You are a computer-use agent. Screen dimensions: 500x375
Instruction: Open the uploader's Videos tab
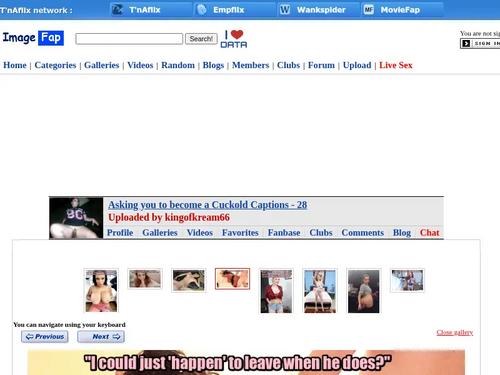pyautogui.click(x=200, y=233)
